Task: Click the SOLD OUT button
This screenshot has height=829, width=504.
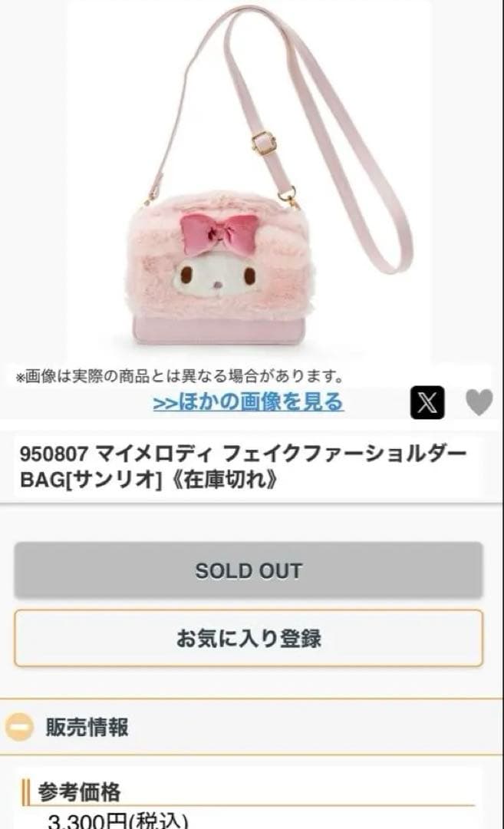Action: click(x=249, y=570)
